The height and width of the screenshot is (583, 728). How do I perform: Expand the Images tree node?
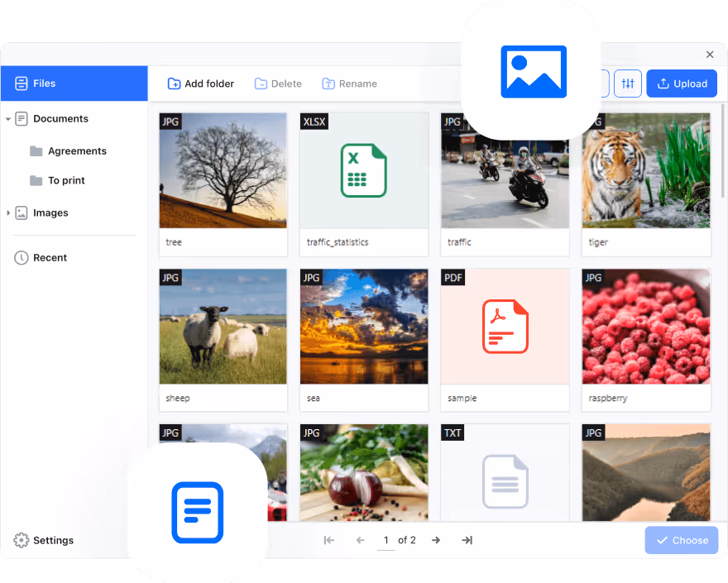pyautogui.click(x=8, y=213)
